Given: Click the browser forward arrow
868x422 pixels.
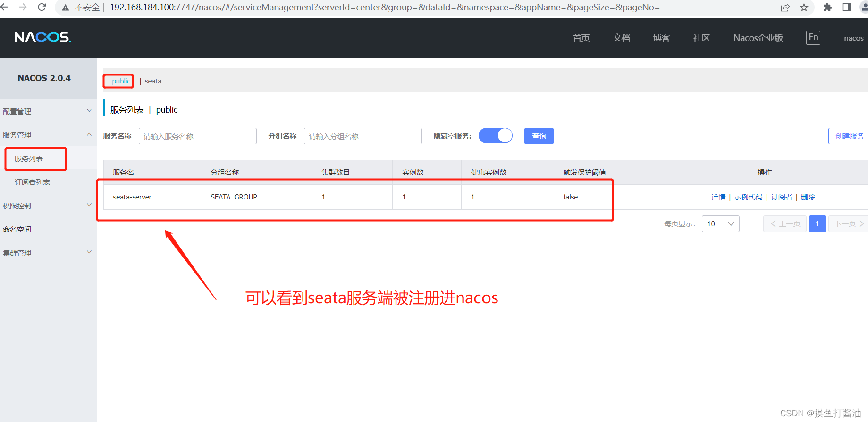Looking at the screenshot, I should (x=23, y=7).
